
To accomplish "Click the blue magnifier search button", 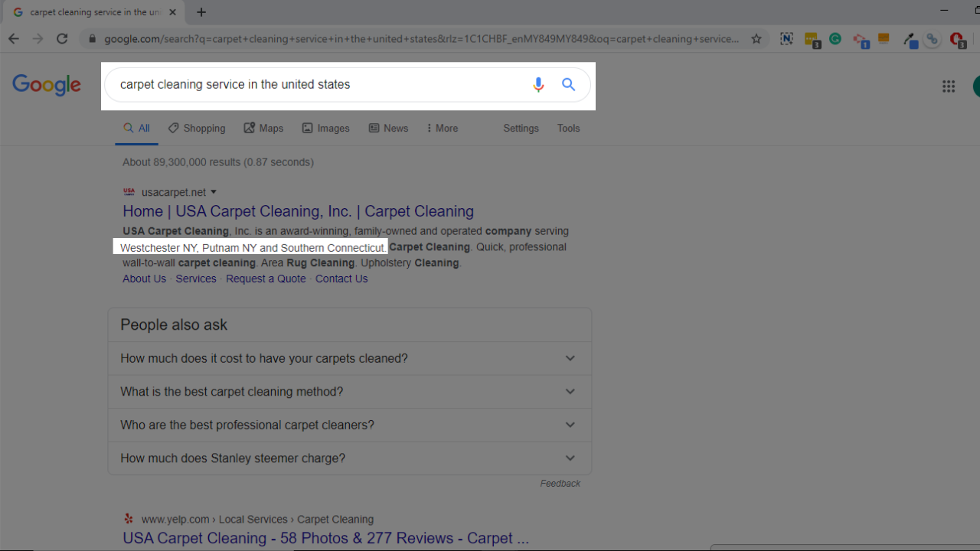I will coord(568,84).
